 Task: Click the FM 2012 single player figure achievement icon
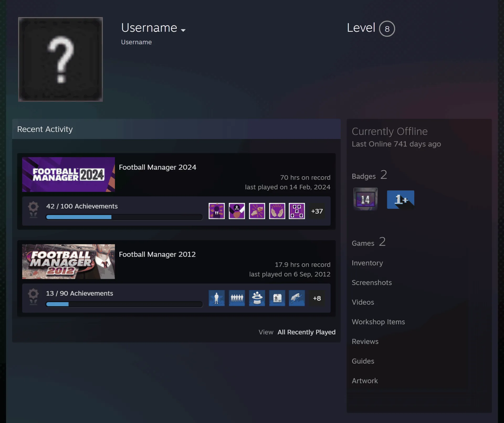point(217,298)
